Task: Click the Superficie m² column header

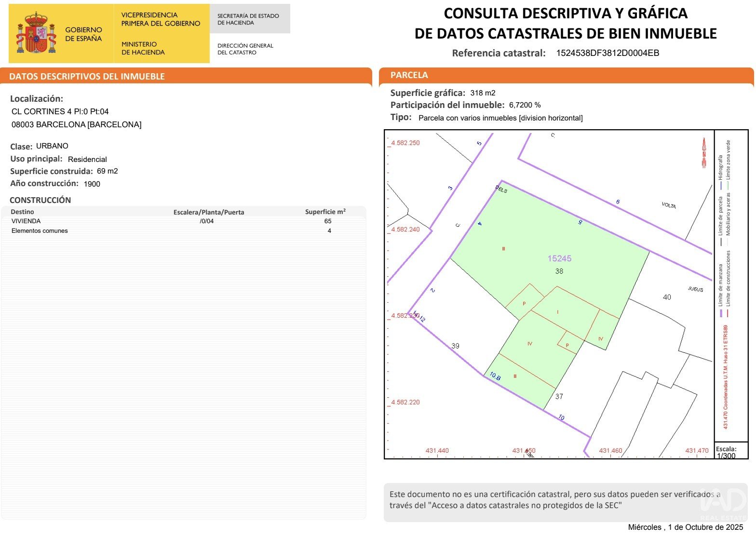Action: pyautogui.click(x=325, y=212)
